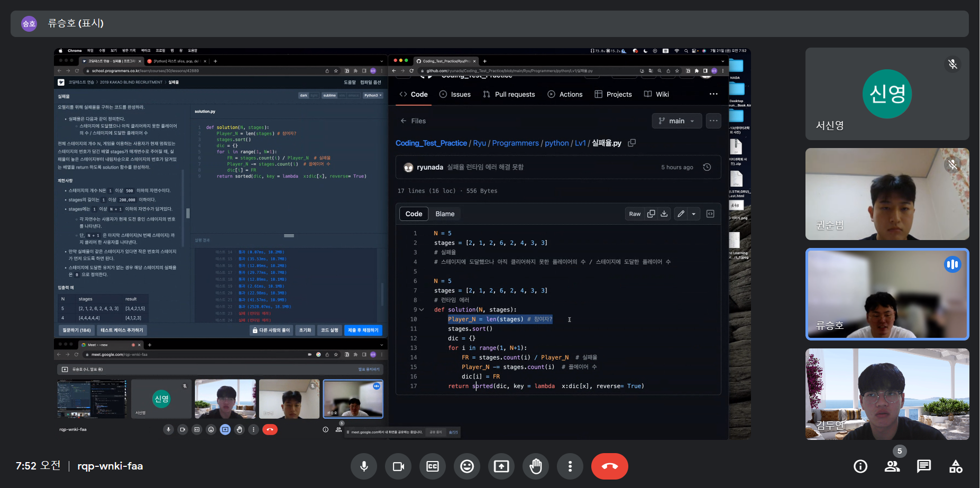
Task: Copy file path icon next to 실패율.py
Action: pyautogui.click(x=631, y=143)
